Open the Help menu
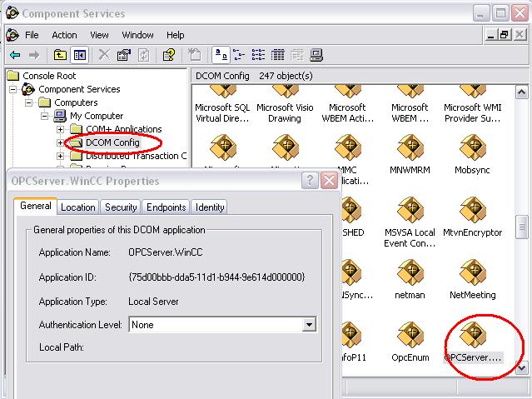 tap(175, 35)
